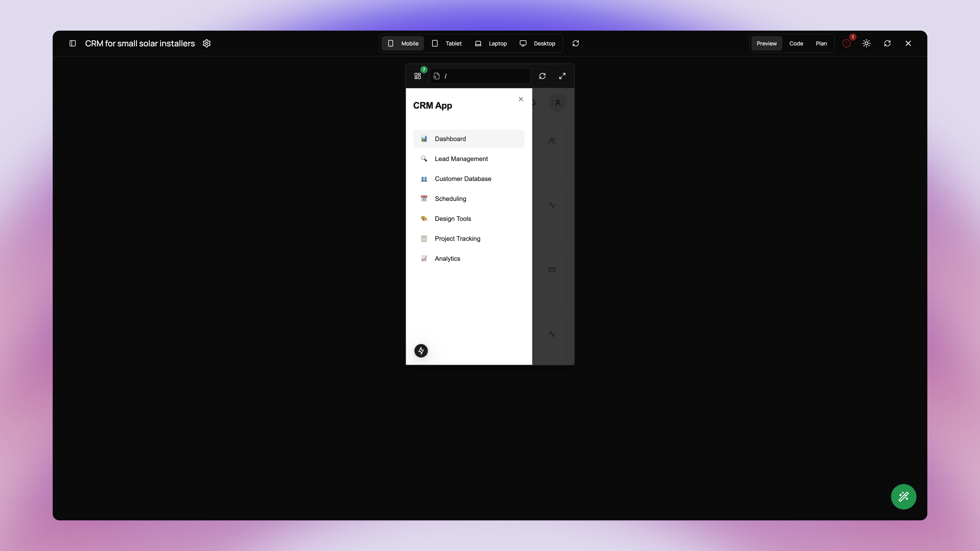Click the green magic wand button
Image resolution: width=980 pixels, height=551 pixels.
click(904, 497)
